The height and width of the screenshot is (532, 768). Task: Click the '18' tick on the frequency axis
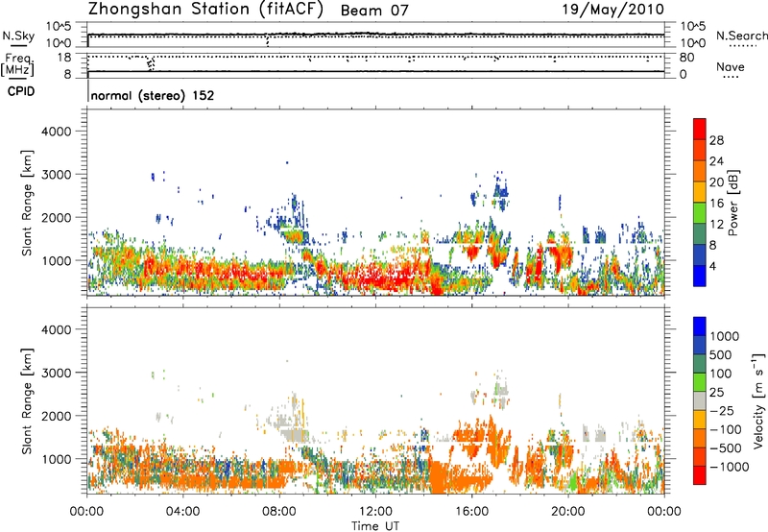click(x=64, y=58)
